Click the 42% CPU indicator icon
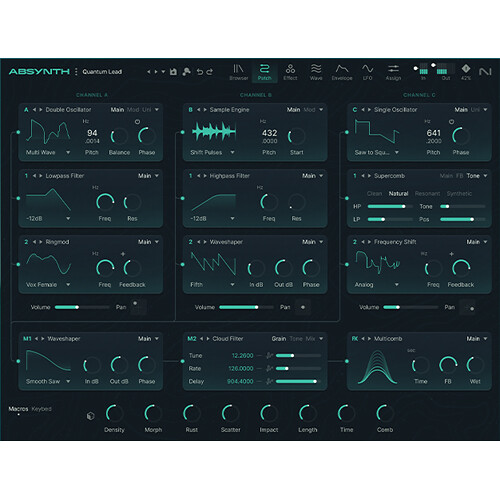The width and height of the screenshot is (500, 500). [466, 69]
